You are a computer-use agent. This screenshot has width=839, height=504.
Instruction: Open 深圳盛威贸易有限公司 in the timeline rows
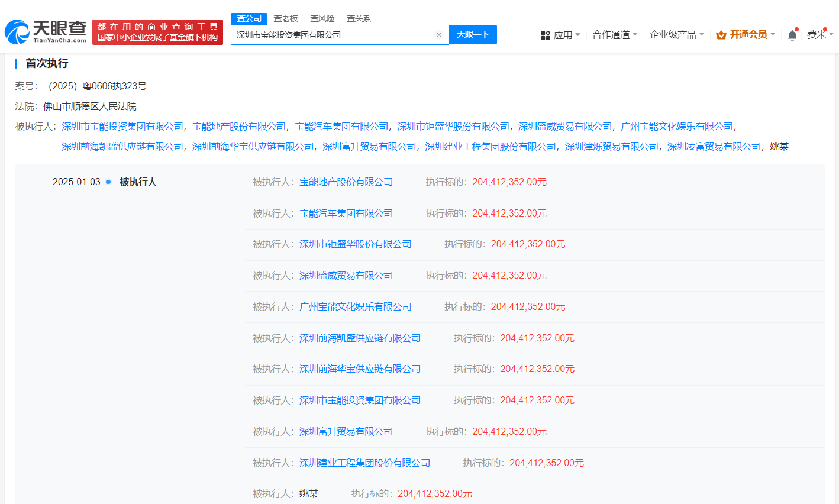point(346,275)
